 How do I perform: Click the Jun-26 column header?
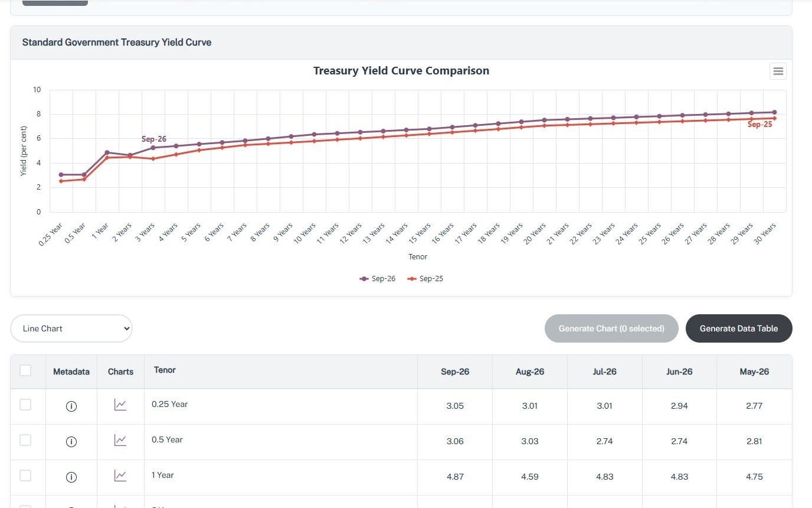tap(679, 372)
